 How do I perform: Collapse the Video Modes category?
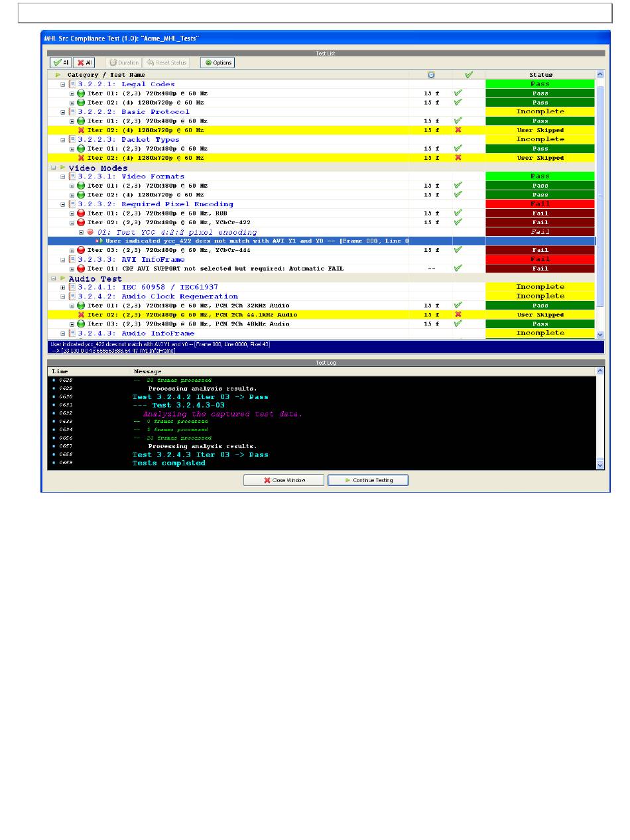pyautogui.click(x=54, y=168)
